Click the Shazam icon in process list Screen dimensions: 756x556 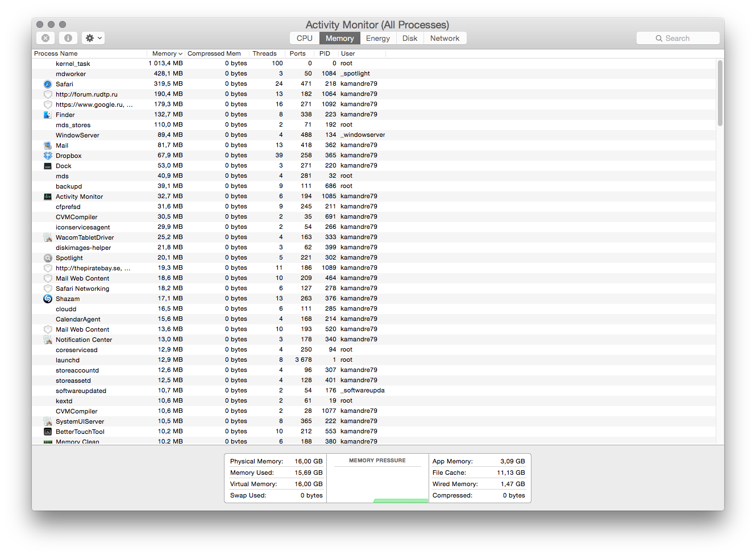(x=48, y=299)
